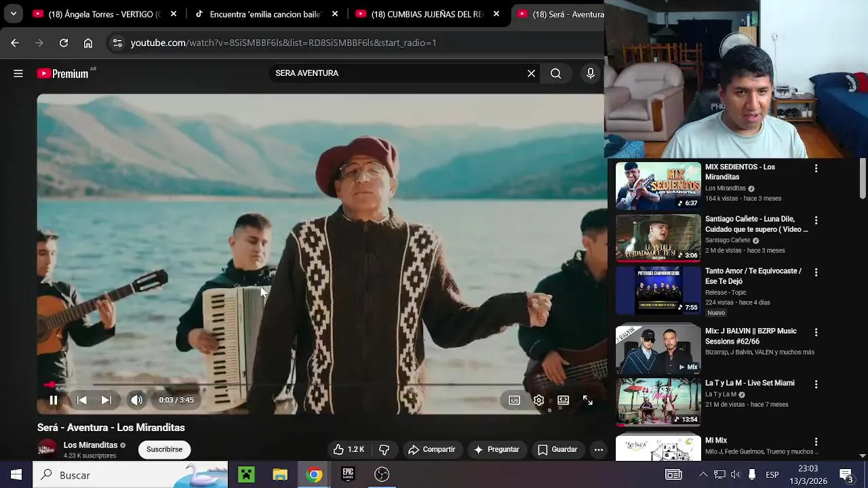The width and height of the screenshot is (868, 488).
Task: Open the notification center icon
Action: 846,474
